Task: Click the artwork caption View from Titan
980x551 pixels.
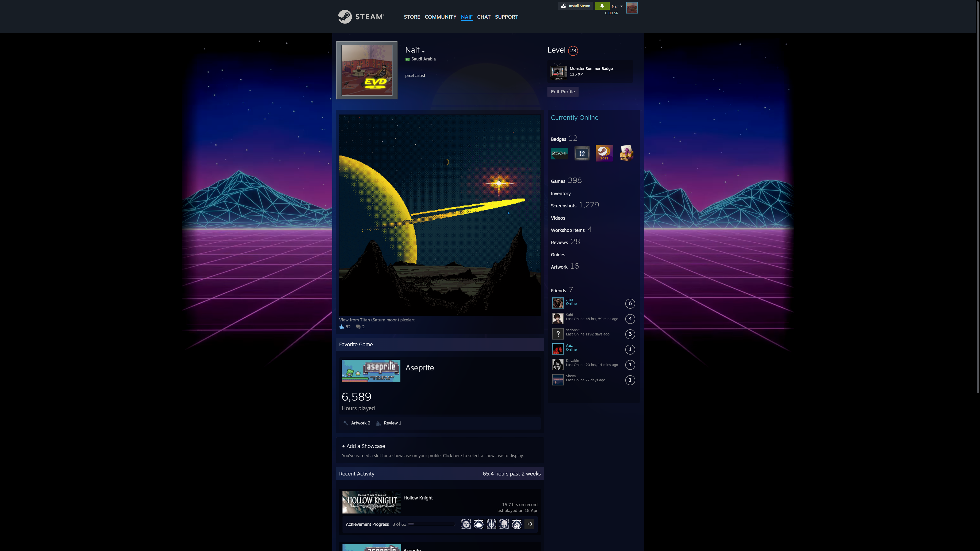Action: [x=377, y=320]
